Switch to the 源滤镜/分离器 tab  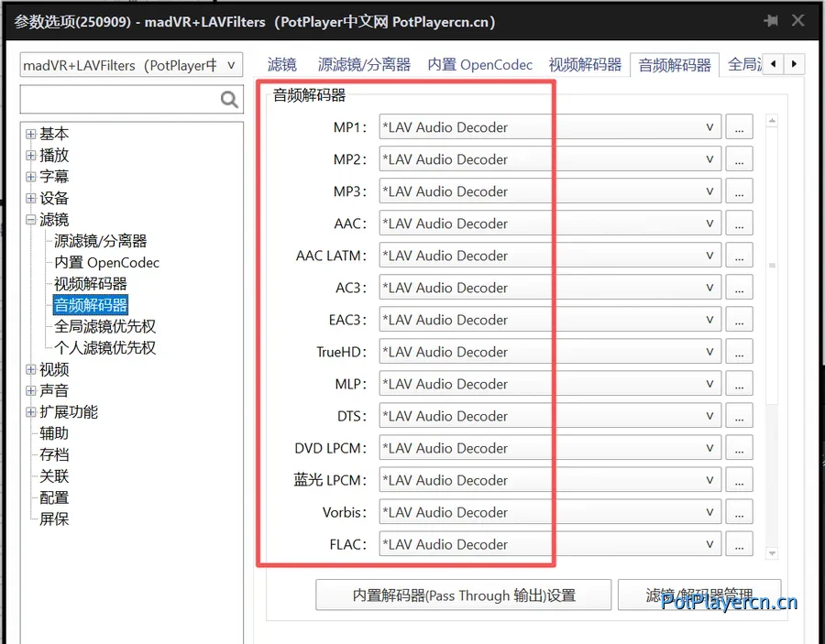pos(365,64)
